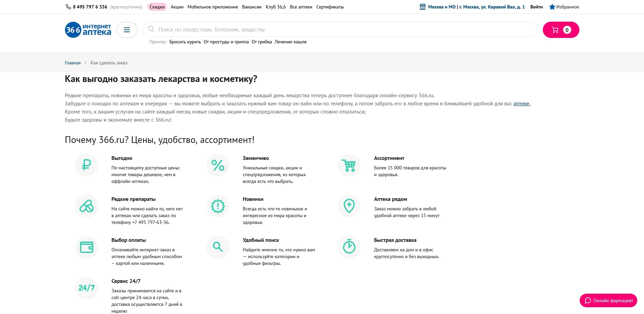Viewport: 644px width, 314px height.
Task: Click the ruble icon beside Выгодно
Action: coord(87,165)
